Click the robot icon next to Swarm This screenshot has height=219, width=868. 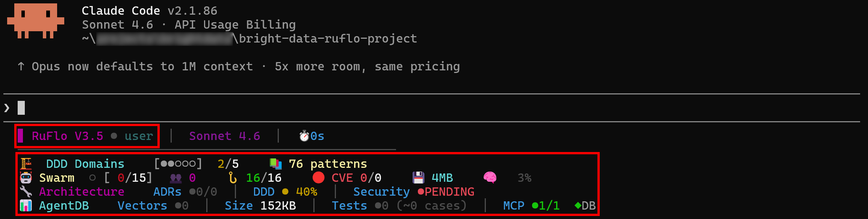(26, 178)
